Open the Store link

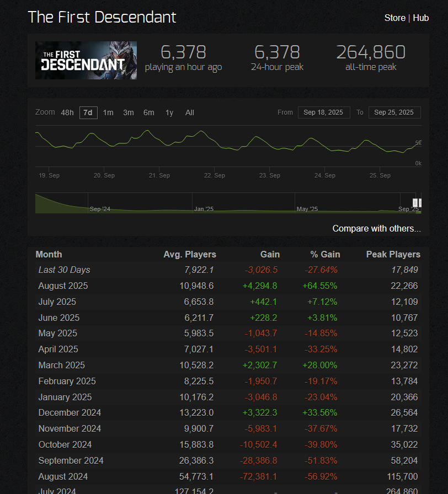tap(394, 18)
